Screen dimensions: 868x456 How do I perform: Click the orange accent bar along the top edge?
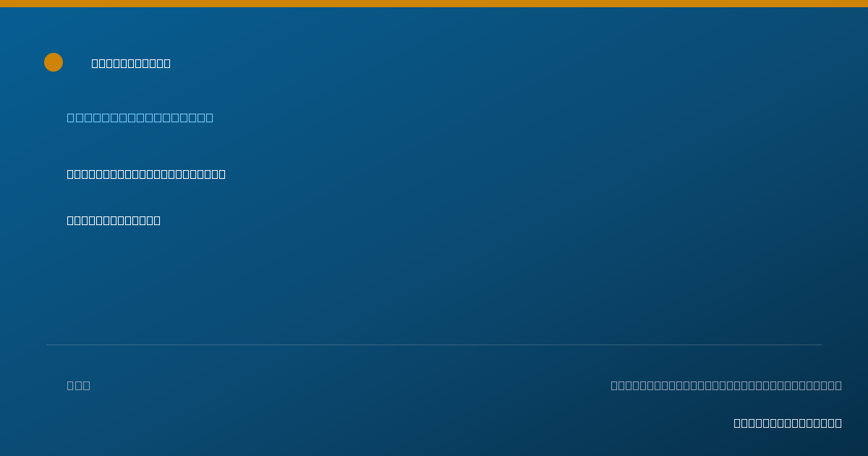[x=434, y=4]
